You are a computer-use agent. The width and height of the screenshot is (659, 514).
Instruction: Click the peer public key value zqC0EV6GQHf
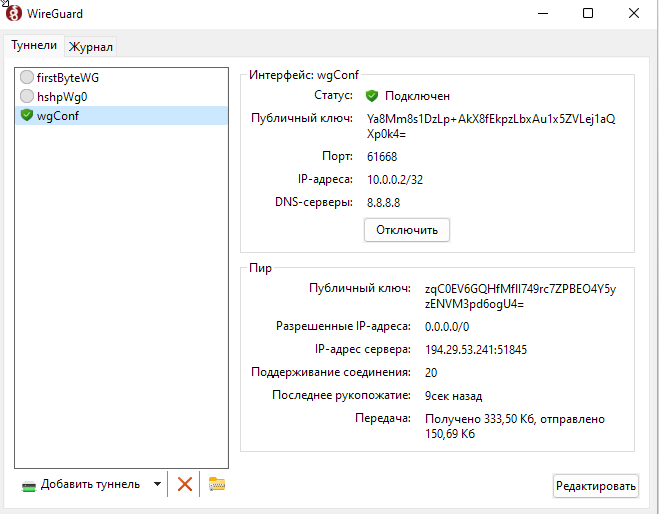pos(520,296)
